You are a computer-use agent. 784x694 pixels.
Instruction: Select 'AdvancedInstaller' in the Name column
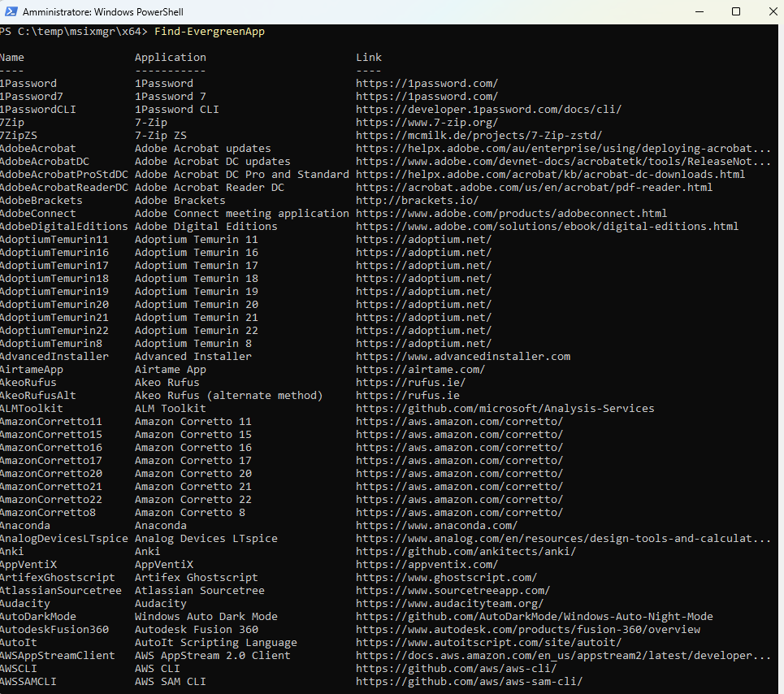point(54,357)
